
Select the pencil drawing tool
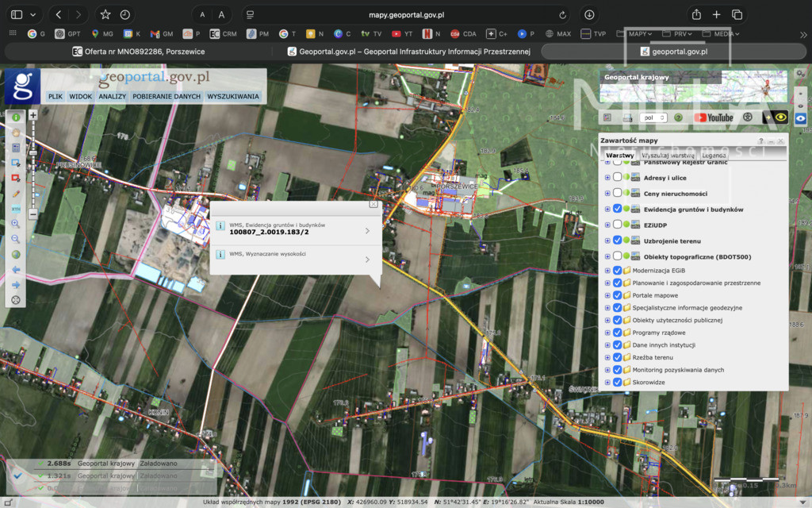click(x=16, y=194)
